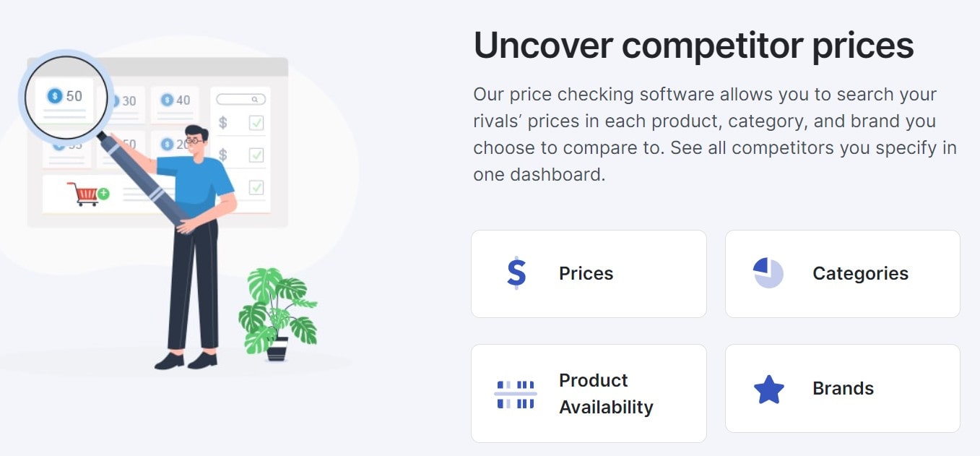Click the Uncover competitor prices heading
980x456 pixels.
click(x=693, y=45)
